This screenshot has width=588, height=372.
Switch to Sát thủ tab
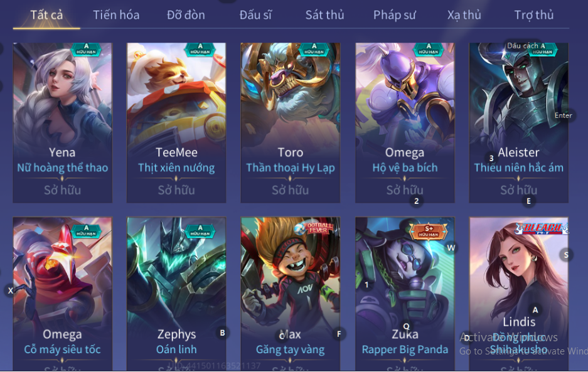tap(325, 15)
